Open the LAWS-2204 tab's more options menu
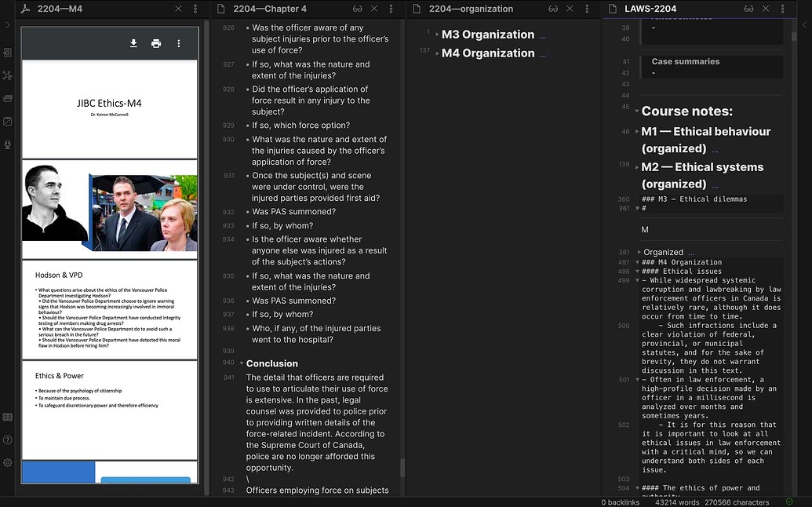This screenshot has width=812, height=507. tap(781, 9)
